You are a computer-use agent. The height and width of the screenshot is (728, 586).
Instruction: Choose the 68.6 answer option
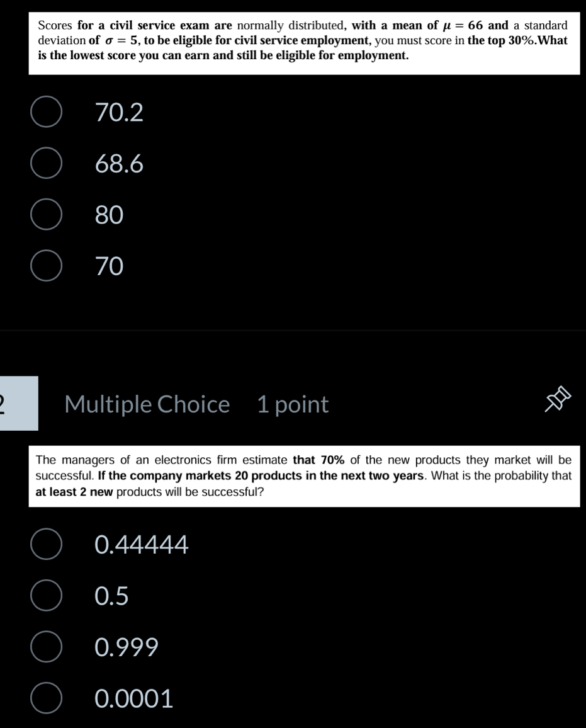click(46, 163)
